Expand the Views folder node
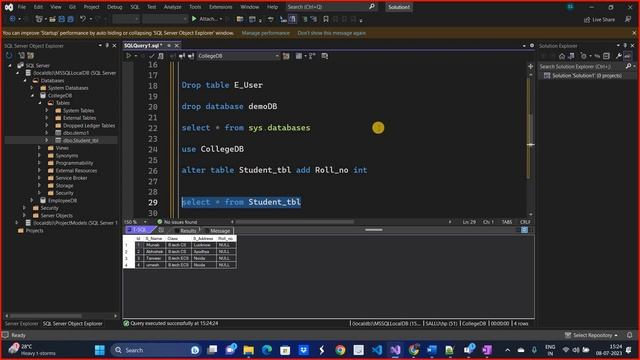The width and height of the screenshot is (640, 360). (40, 148)
